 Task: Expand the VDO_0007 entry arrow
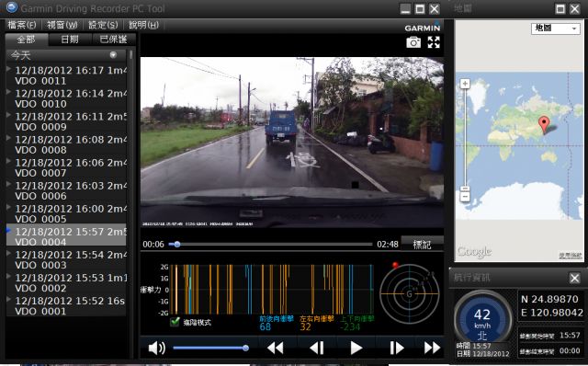click(x=8, y=161)
